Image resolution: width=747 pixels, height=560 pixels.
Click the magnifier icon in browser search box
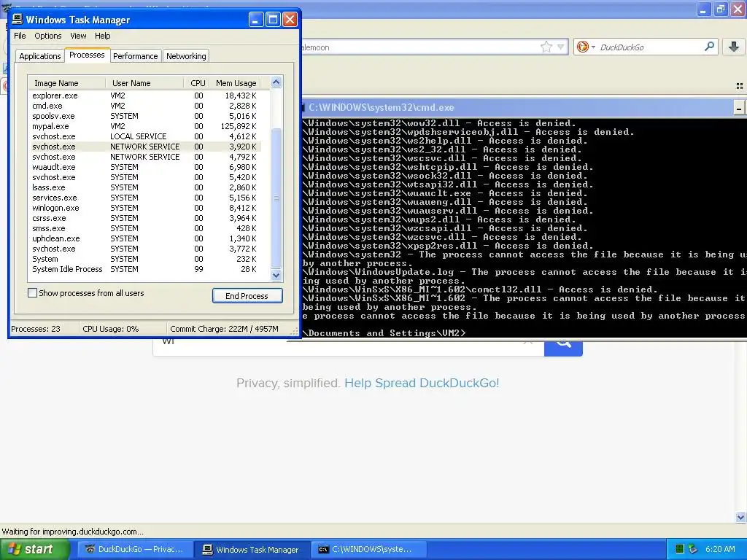click(709, 46)
